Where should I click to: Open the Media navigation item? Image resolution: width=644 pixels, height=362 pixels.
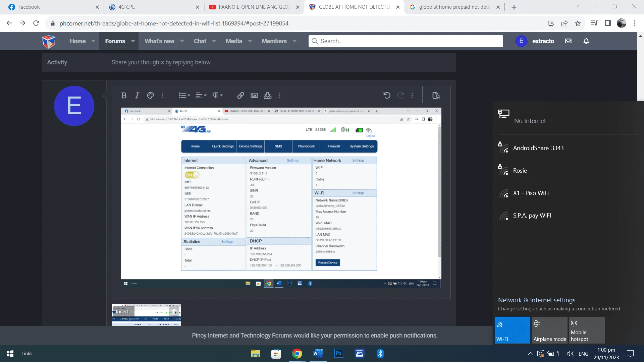pyautogui.click(x=234, y=41)
